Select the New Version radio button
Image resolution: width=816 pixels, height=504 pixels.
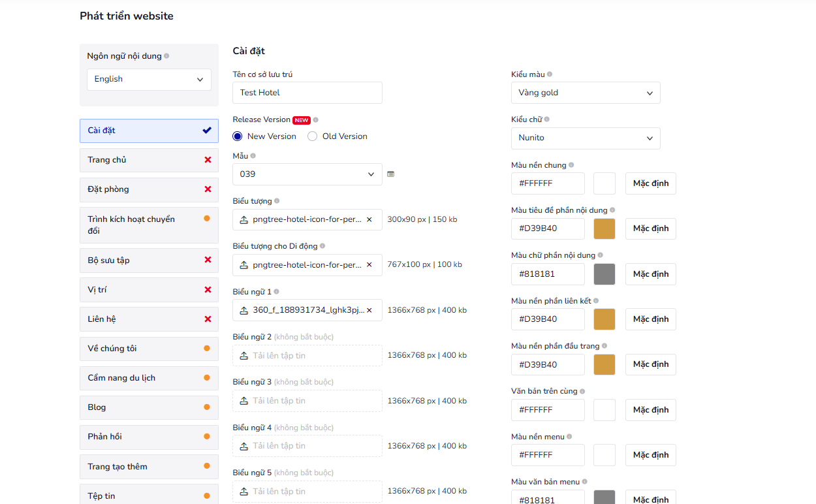coord(238,136)
